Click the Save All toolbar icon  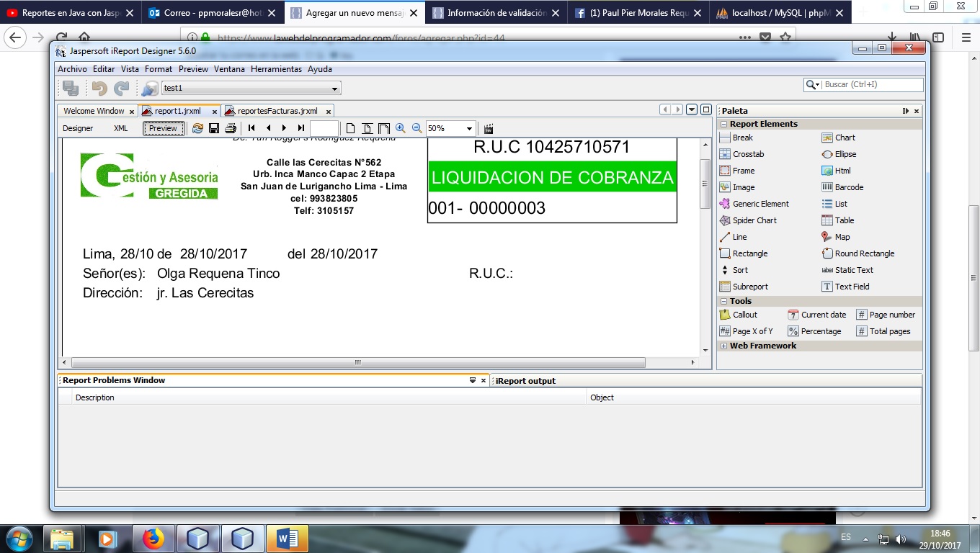[71, 88]
